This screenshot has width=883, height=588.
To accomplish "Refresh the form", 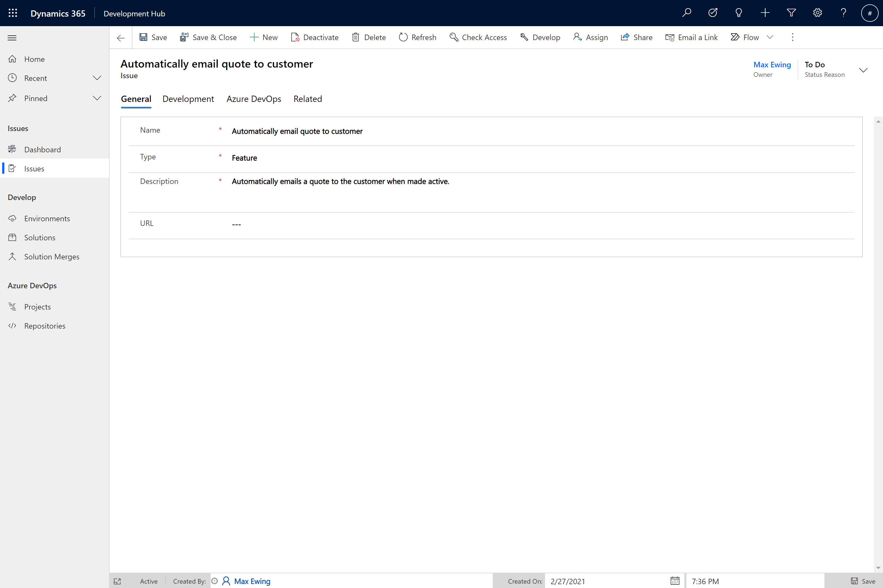I will (x=418, y=38).
